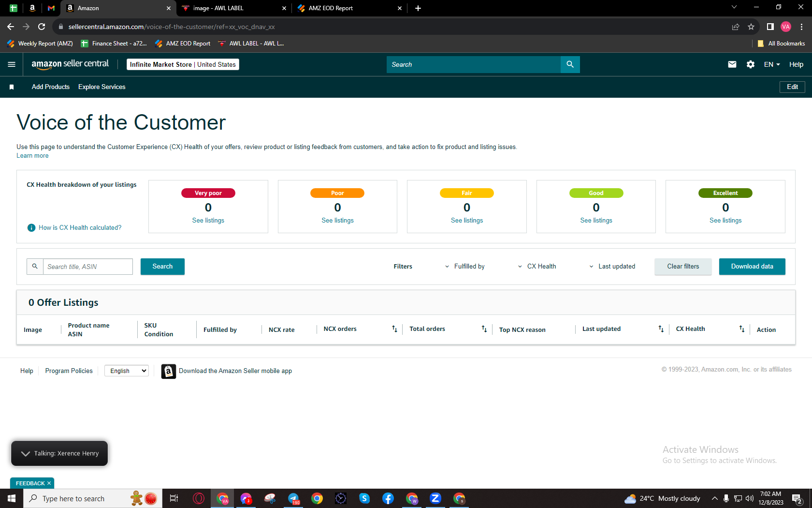812x508 pixels.
Task: Expand the Last updated filter
Action: tap(612, 267)
